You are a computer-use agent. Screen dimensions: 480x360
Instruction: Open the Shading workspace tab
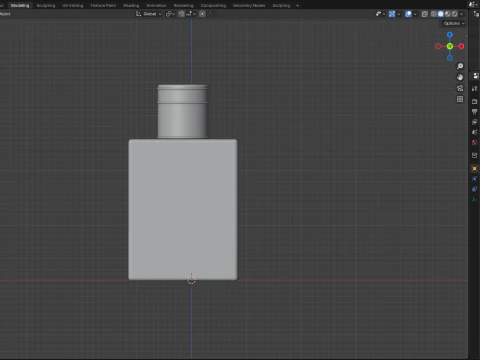point(131,5)
